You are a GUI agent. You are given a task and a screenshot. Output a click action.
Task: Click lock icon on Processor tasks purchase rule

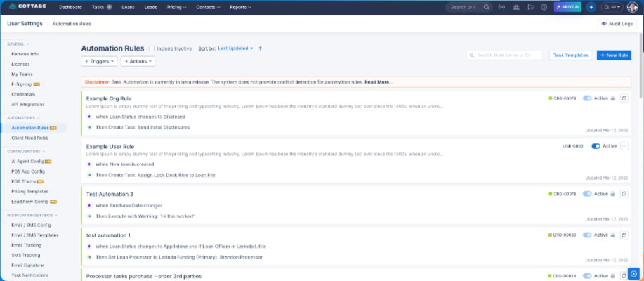[x=612, y=275]
